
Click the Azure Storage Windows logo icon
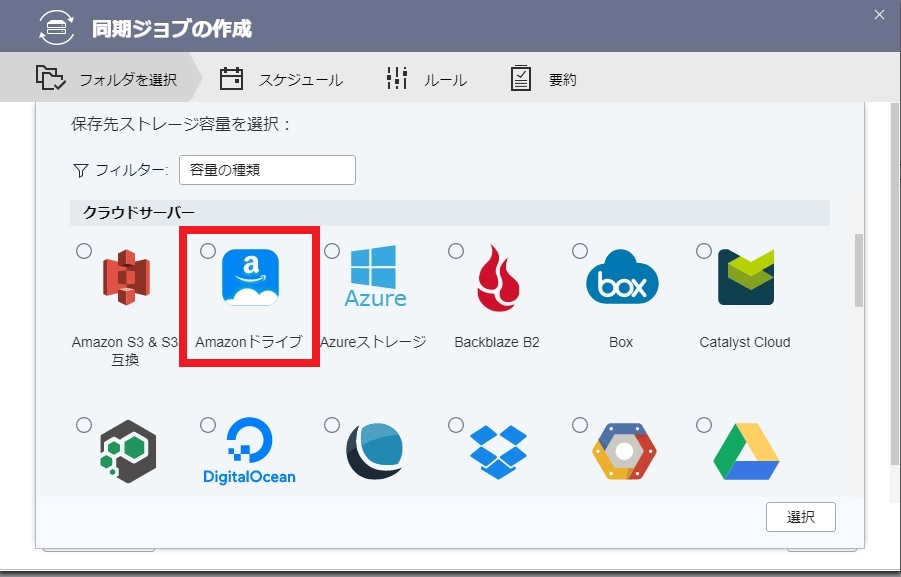pyautogui.click(x=375, y=276)
